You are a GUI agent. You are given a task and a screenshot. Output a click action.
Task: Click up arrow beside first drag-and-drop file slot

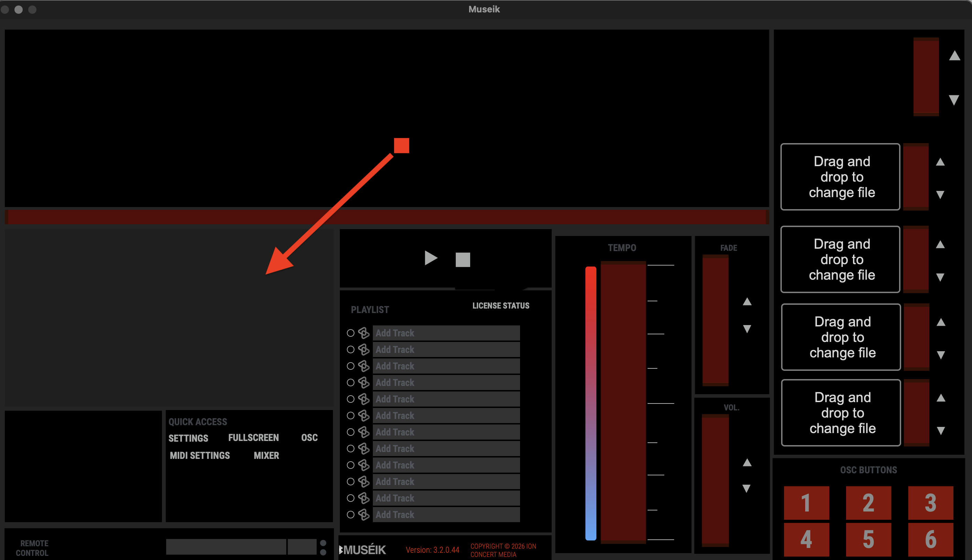pos(940,162)
